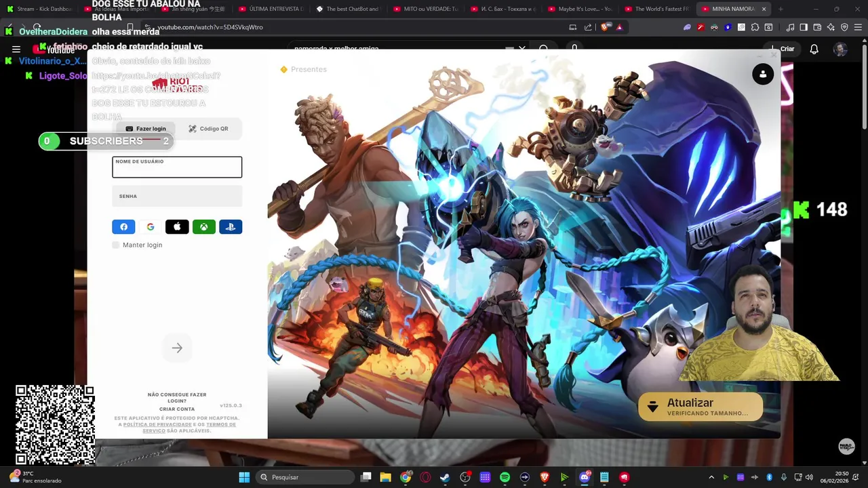Open the weather widget showing 31°C
Image resolution: width=868 pixels, height=488 pixels.
[35, 477]
